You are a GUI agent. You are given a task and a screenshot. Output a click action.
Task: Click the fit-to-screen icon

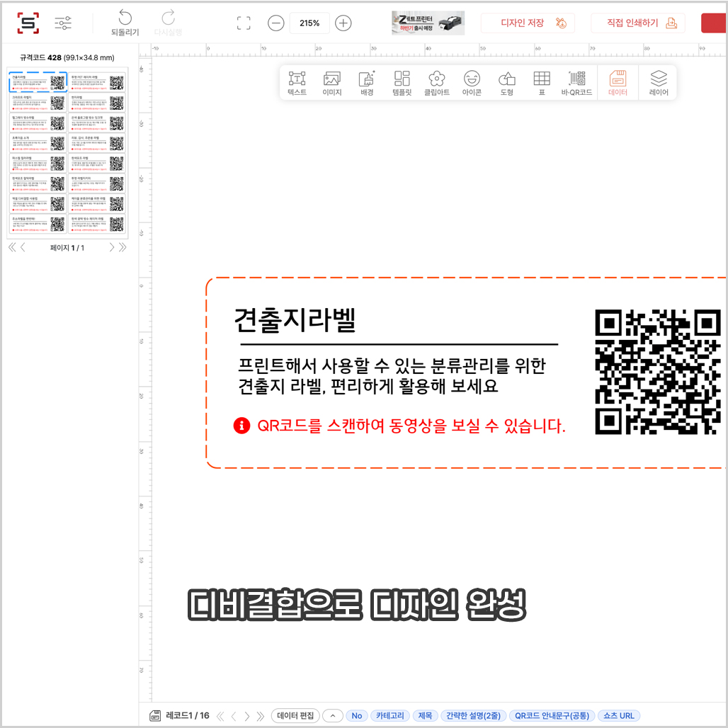point(244,23)
